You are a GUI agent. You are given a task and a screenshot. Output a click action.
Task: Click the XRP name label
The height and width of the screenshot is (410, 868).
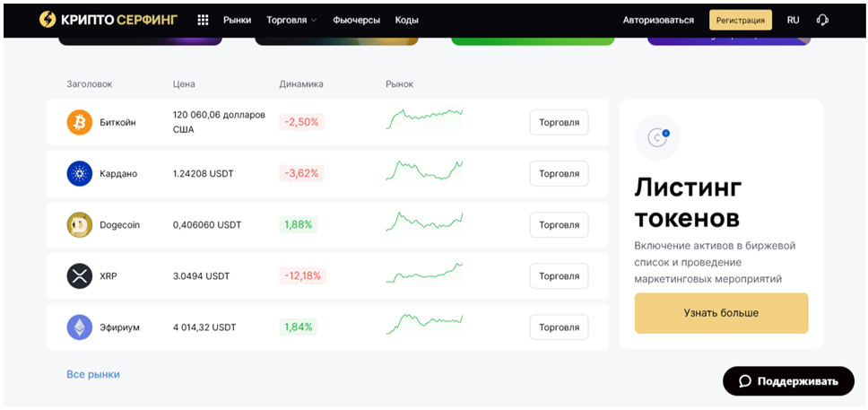(x=108, y=276)
